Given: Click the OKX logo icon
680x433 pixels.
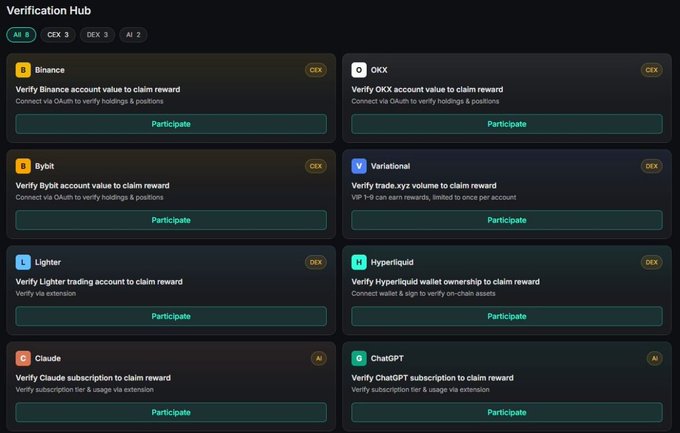Looking at the screenshot, I should tap(359, 70).
